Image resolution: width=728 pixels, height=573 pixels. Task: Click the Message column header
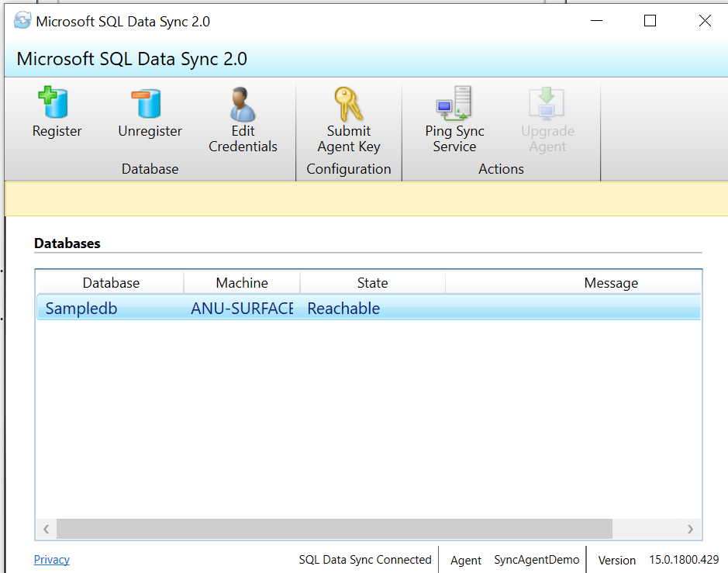[610, 282]
